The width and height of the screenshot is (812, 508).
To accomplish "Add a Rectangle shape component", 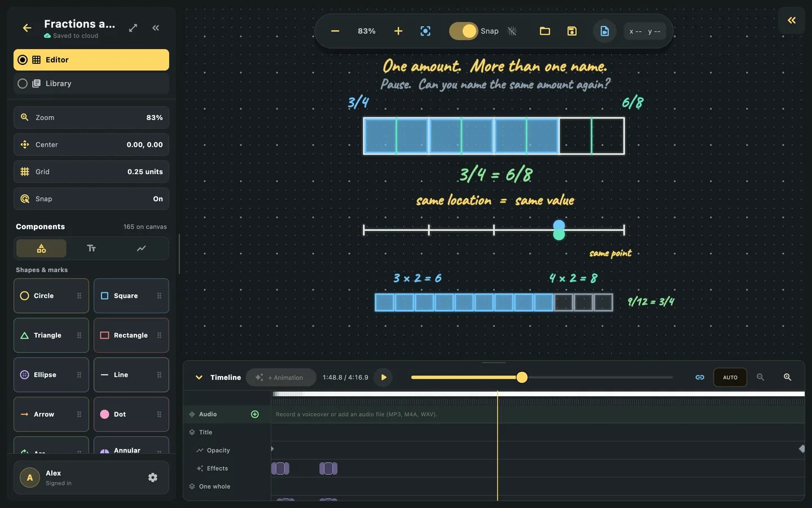I will click(131, 335).
